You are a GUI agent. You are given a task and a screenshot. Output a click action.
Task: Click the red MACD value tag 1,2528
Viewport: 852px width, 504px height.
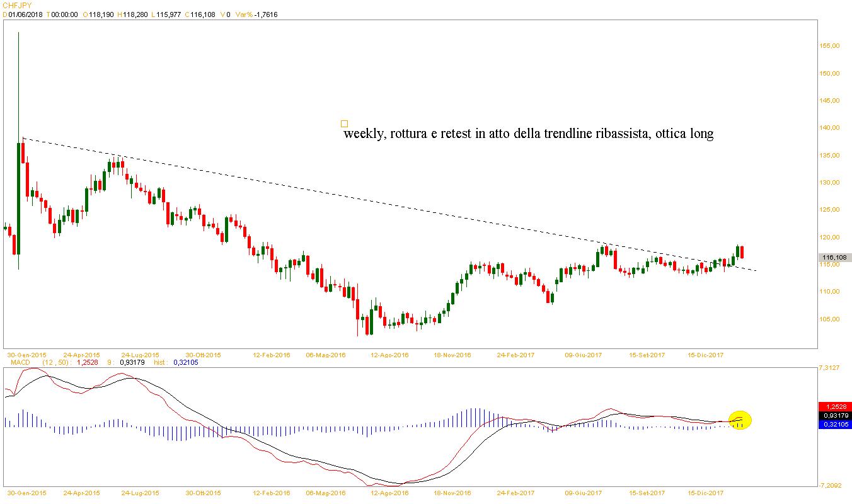point(834,406)
